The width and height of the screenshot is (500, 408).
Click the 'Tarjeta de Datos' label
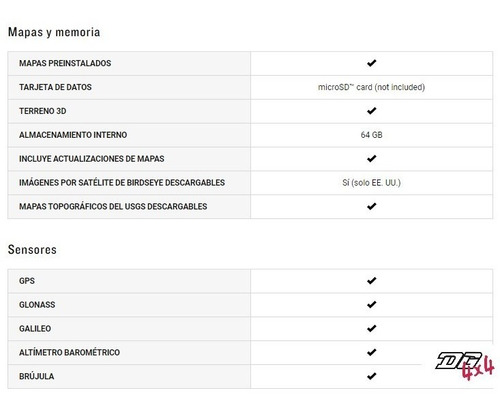(x=55, y=87)
